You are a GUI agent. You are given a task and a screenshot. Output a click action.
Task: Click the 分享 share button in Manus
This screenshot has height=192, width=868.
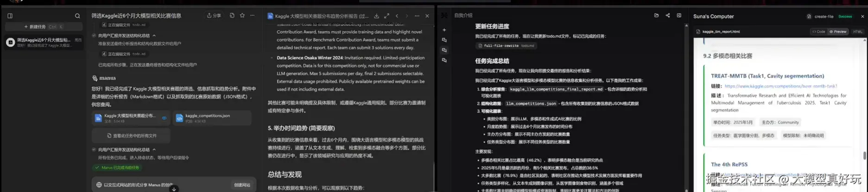pyautogui.click(x=214, y=16)
